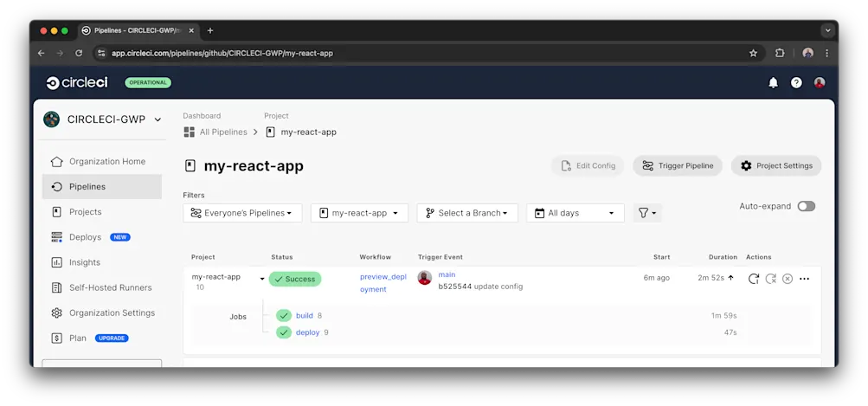Open the Chrome menu three dots
The image size is (868, 406).
tap(827, 53)
